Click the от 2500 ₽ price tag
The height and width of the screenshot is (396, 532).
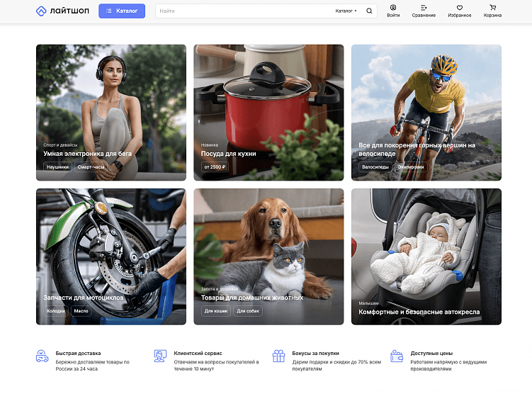click(215, 167)
